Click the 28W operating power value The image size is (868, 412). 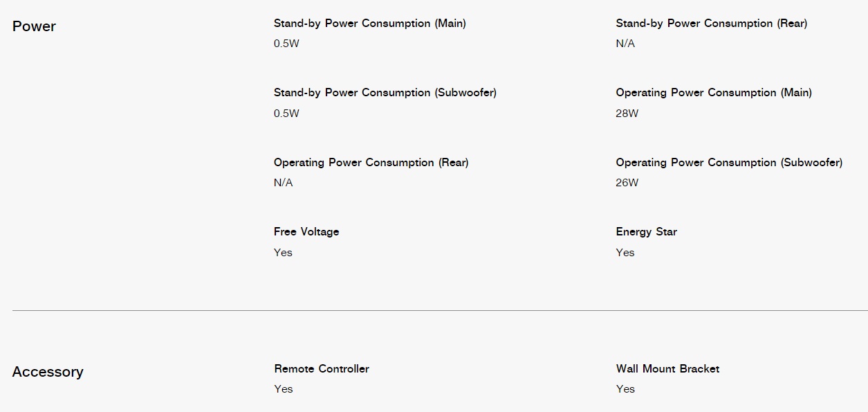[627, 114]
